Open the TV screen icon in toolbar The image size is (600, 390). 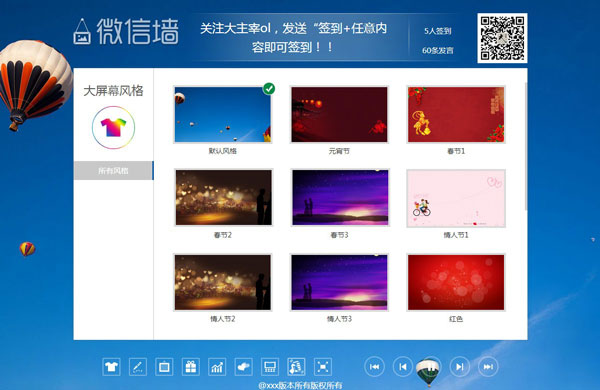click(164, 367)
